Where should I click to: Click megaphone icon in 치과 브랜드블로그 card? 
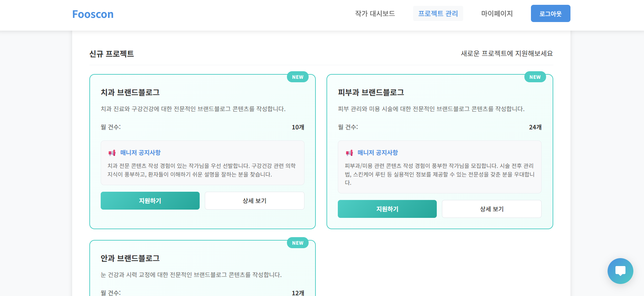pos(112,153)
